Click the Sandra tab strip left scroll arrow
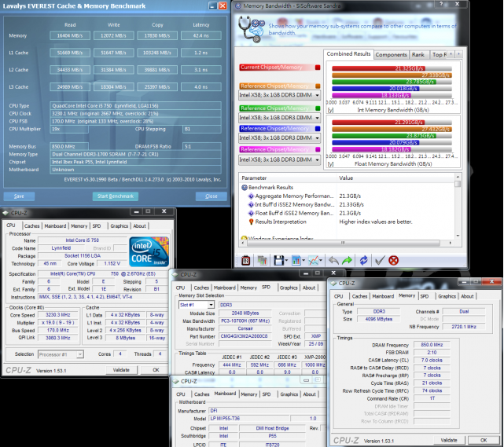 451,54
